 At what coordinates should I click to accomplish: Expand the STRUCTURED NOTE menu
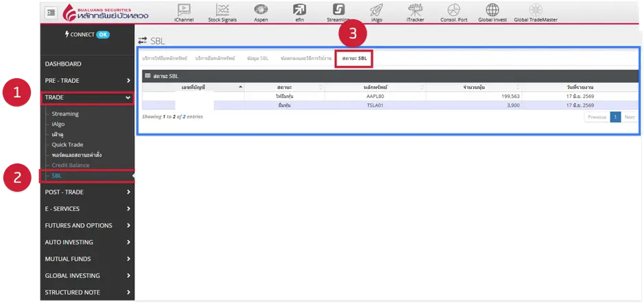pos(88,292)
